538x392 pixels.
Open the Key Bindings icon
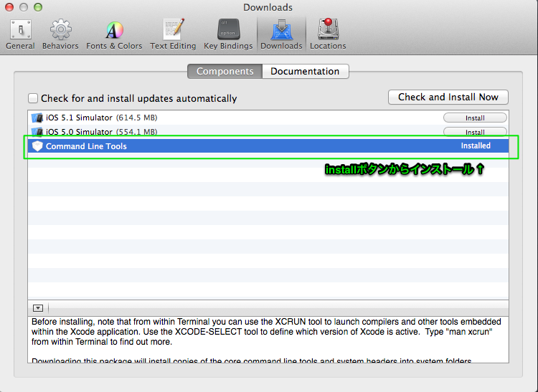tap(228, 29)
